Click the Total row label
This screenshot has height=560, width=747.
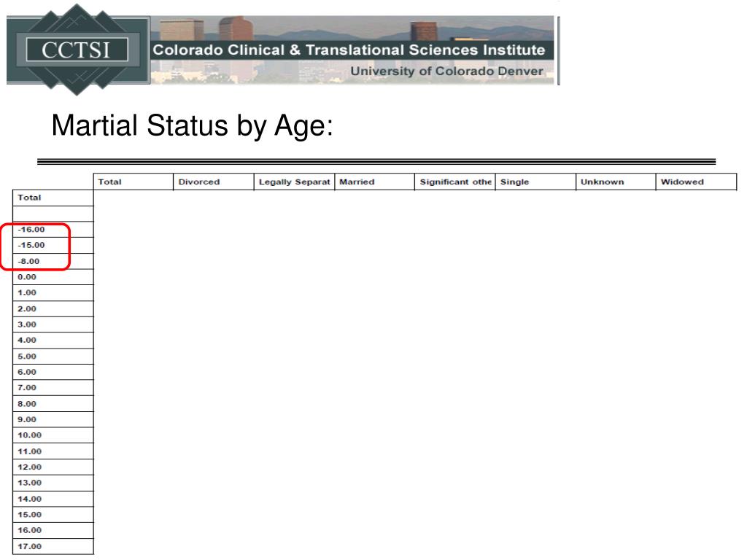(x=53, y=198)
